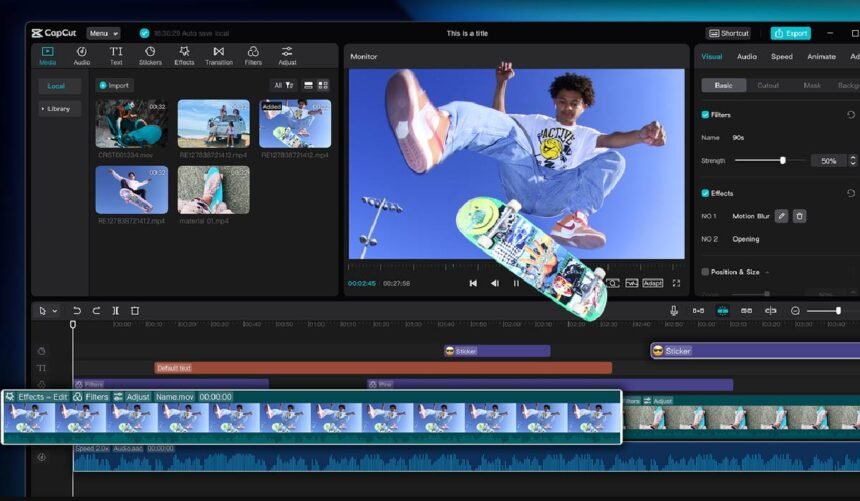Reset Effects with the circular arrow icon
This screenshot has width=860, height=501.
[851, 193]
